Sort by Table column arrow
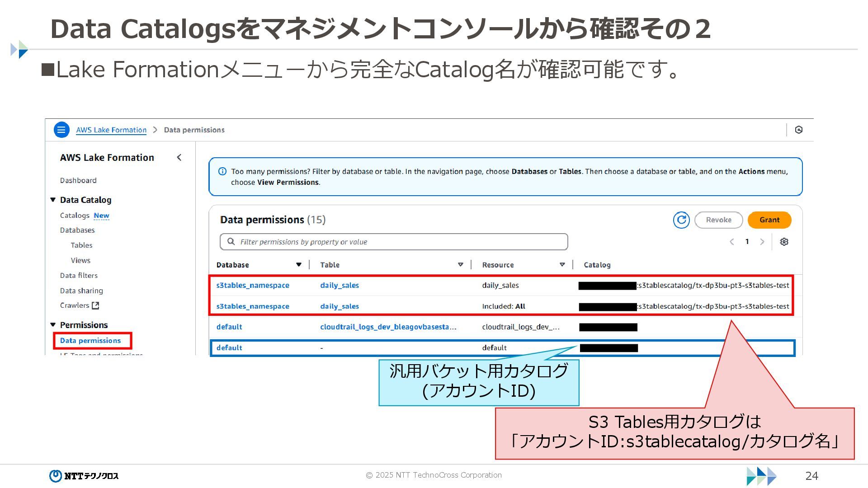 click(460, 265)
